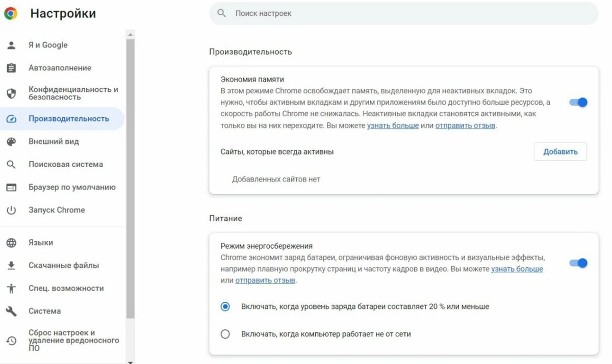
Task: Click the person icon beside Я и Google
Action: 11,45
